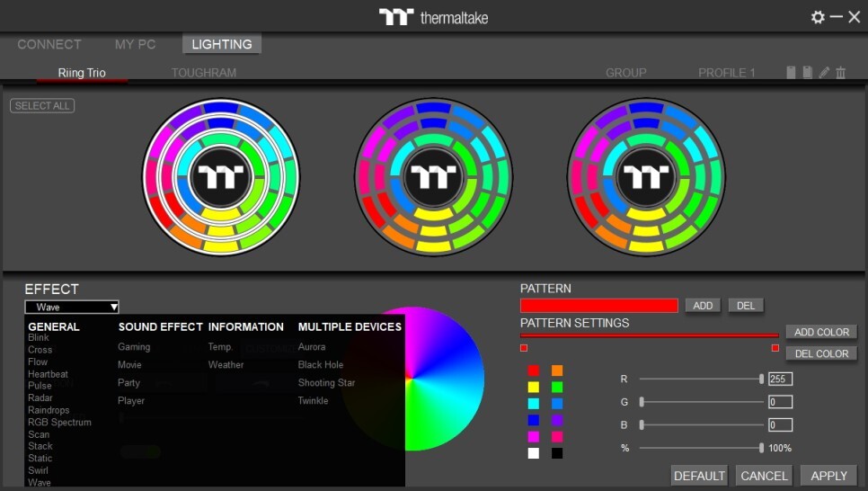Screen dimensions: 868x491
Task: Switch to the MY PC tab
Action: coord(135,44)
